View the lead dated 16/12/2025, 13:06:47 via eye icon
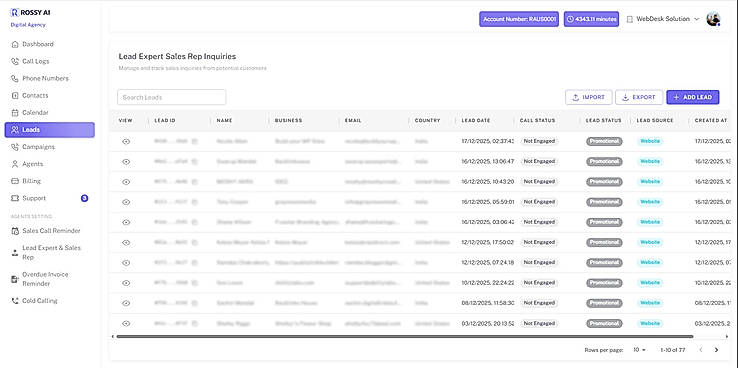 click(126, 161)
